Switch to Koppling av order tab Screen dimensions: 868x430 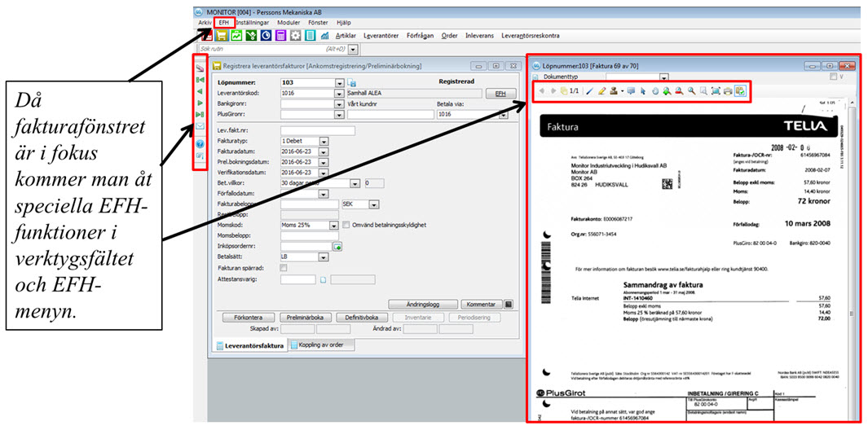tap(322, 345)
